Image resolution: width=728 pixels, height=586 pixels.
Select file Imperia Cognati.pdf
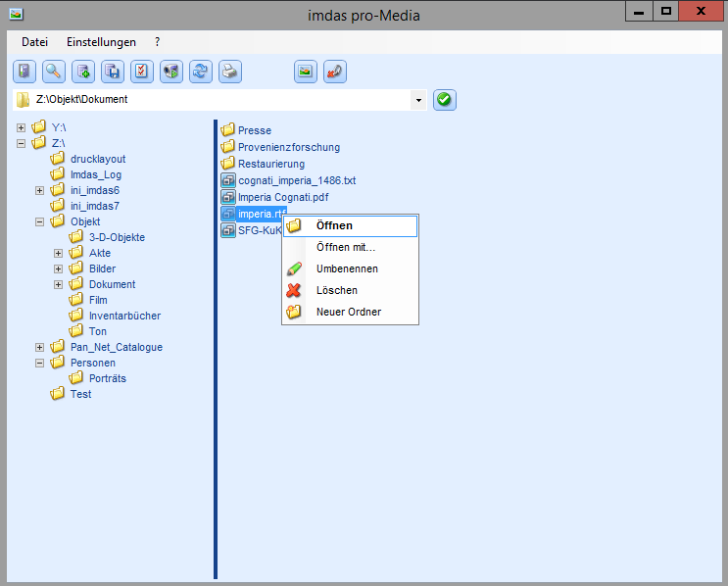283,197
